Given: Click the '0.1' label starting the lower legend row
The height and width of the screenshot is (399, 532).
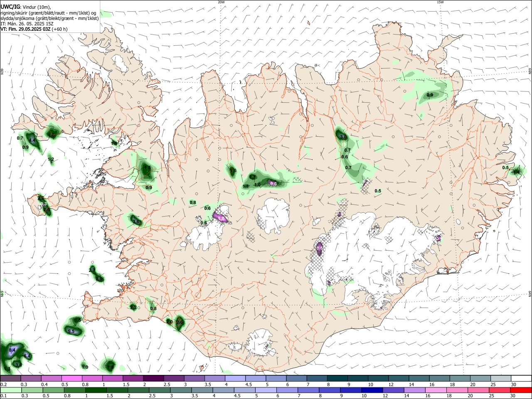Looking at the screenshot, I should point(3,396).
